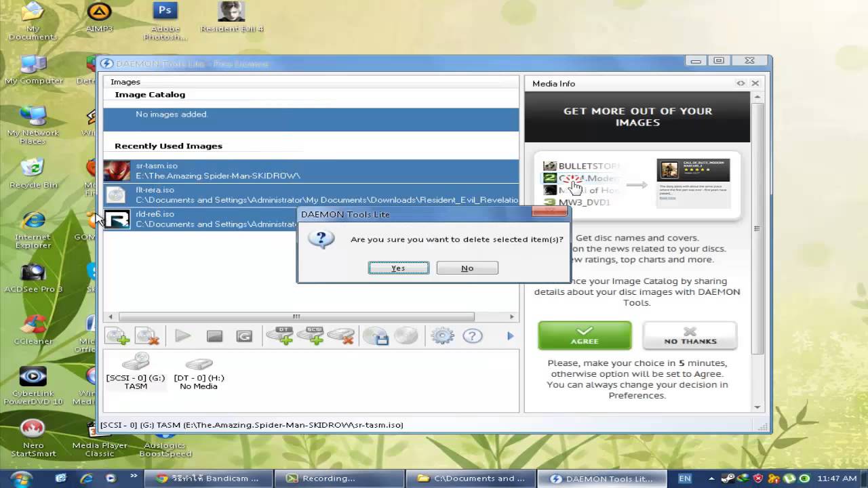Click the Image Catalog heading
This screenshot has height=488, width=868.
pyautogui.click(x=150, y=94)
